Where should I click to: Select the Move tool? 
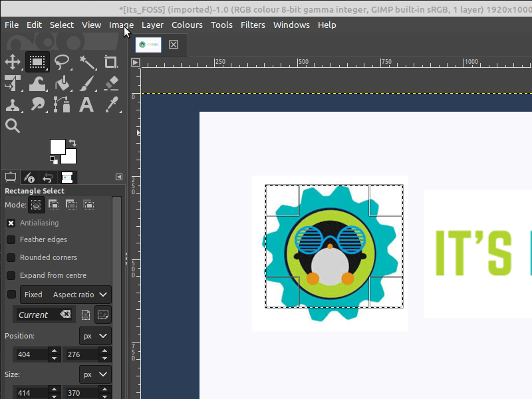click(x=12, y=63)
